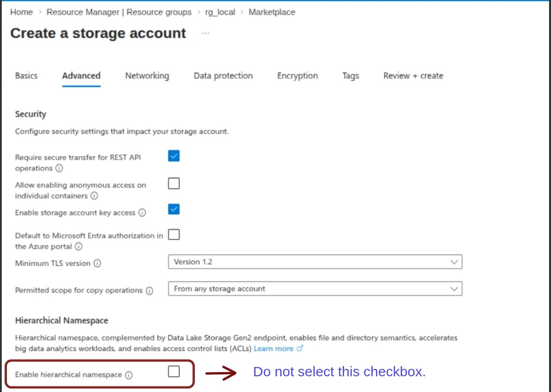The image size is (551, 392).
Task: Click info icon beside Enable hierarchical namespace
Action: [129, 375]
